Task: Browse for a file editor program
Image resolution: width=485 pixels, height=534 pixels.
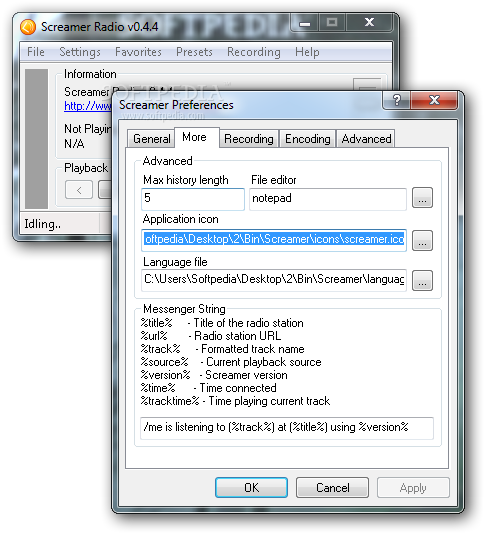Action: click(422, 198)
